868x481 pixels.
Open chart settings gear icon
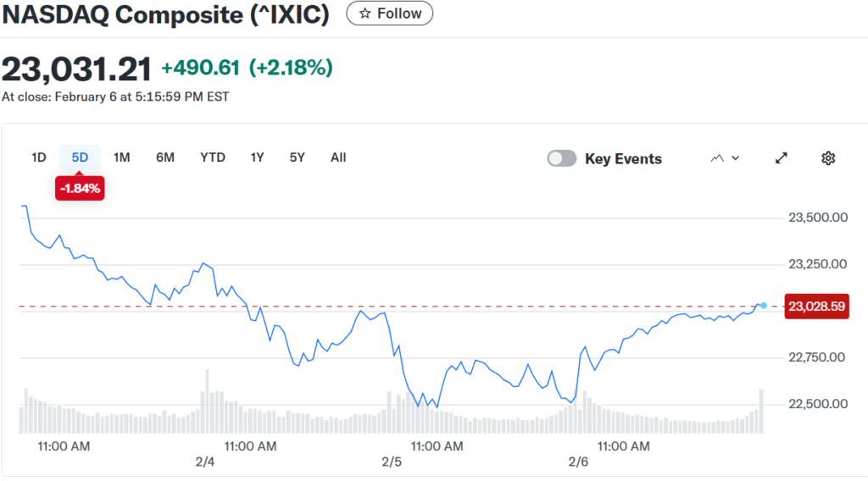point(828,158)
